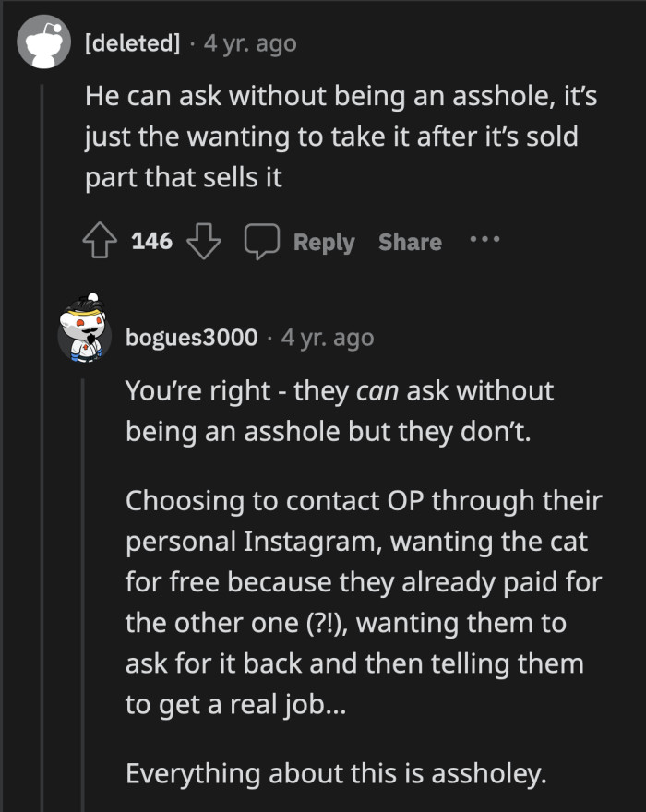Click the 146 vote score

pyautogui.click(x=152, y=242)
